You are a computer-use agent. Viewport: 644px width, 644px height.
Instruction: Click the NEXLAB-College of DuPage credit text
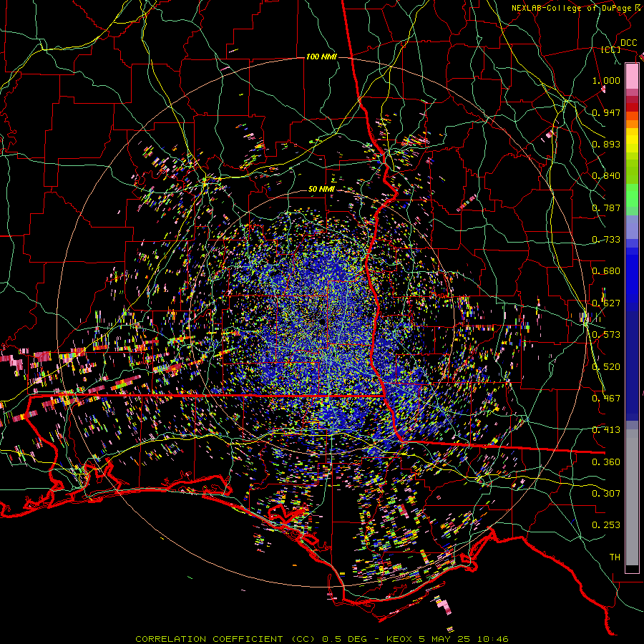click(577, 8)
